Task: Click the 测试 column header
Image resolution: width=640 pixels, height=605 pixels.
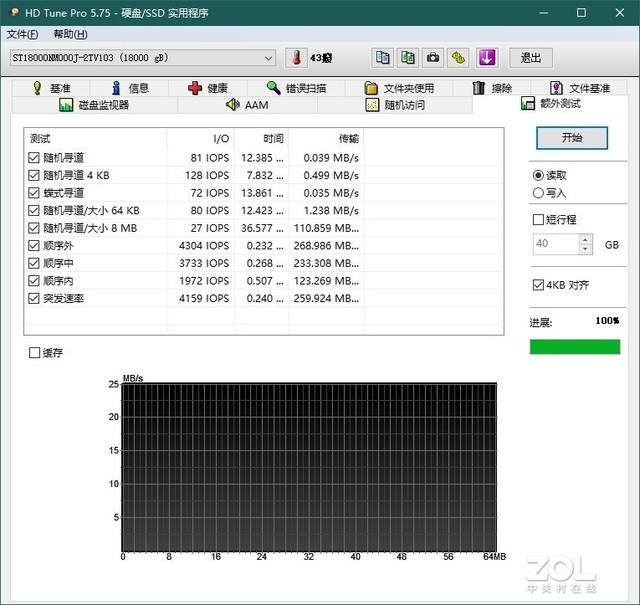Action: coord(96,139)
